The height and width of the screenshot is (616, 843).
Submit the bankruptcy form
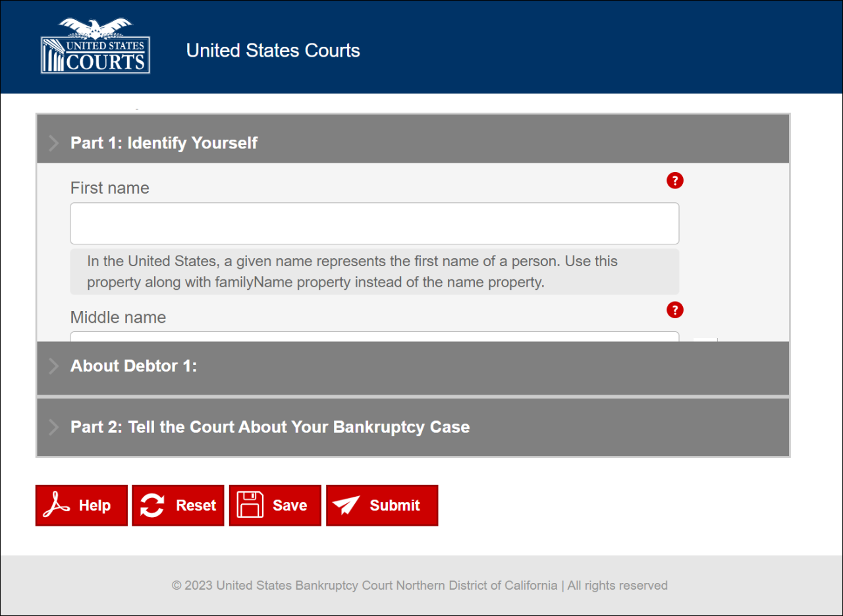(382, 505)
